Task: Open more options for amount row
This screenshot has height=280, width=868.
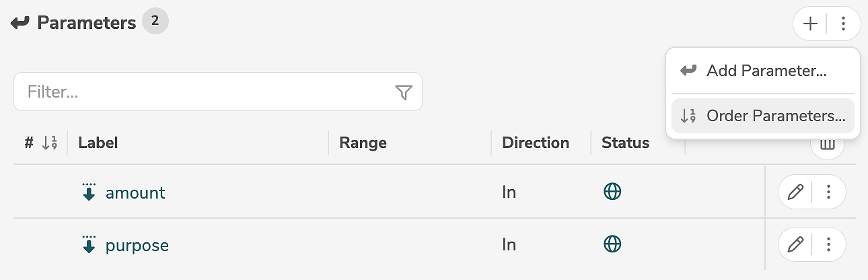Action: [x=829, y=193]
